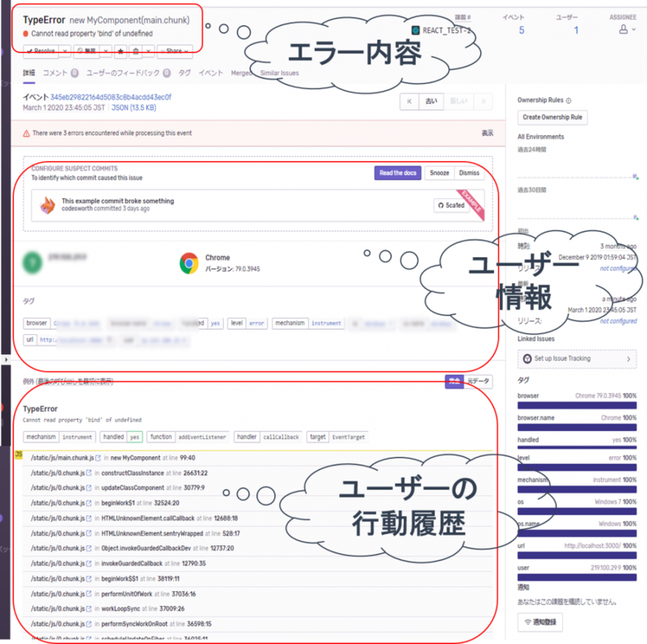Open the JSON (13.5 KB) link
Image resolution: width=647 pixels, height=644 pixels.
coord(133,108)
